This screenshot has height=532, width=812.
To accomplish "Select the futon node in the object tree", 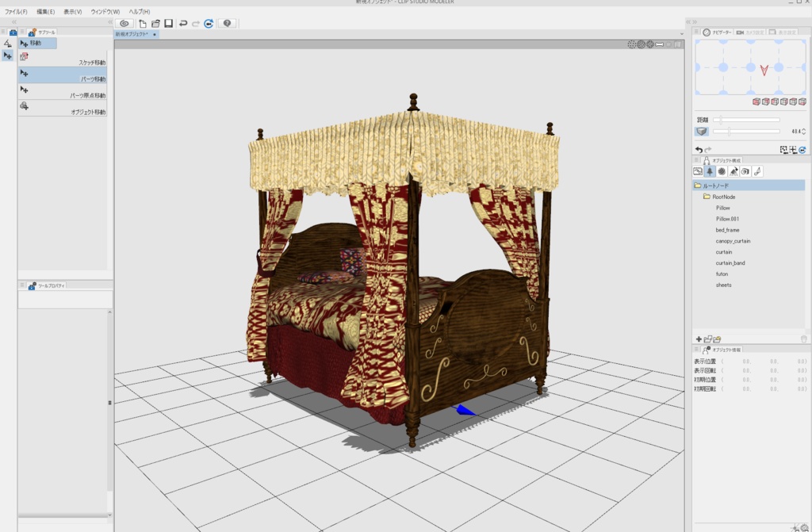I will [720, 274].
